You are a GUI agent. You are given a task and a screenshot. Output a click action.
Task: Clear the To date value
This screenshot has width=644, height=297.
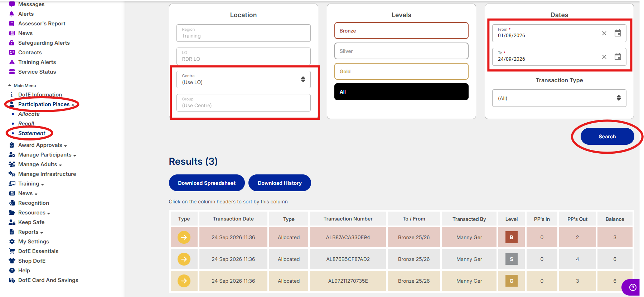click(x=604, y=57)
